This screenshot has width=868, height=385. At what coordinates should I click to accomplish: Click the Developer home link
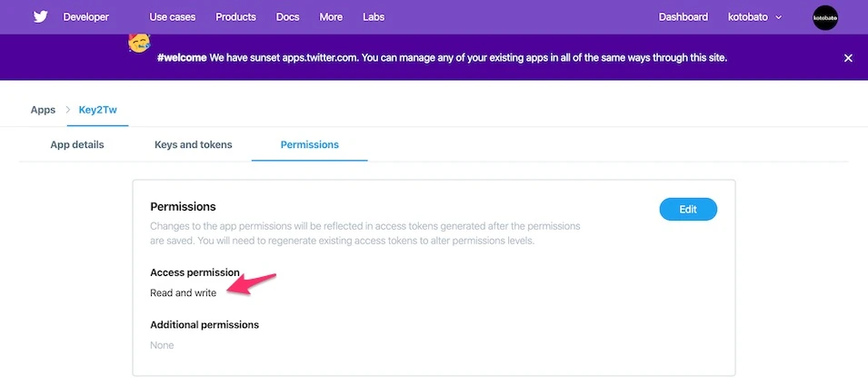85,17
